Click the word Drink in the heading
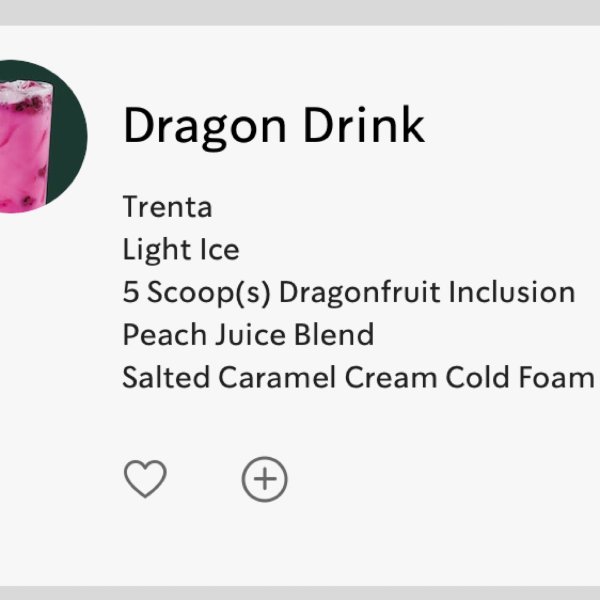The width and height of the screenshot is (600, 600). pos(364,125)
